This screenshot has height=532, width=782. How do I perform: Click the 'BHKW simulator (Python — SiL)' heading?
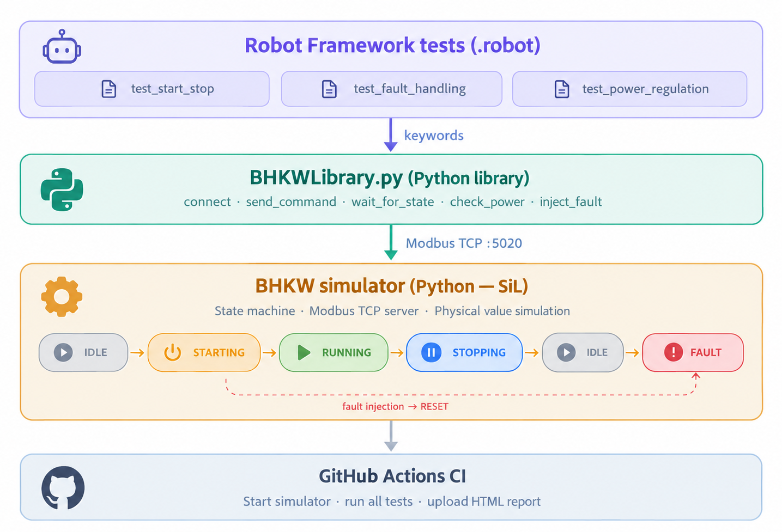coord(391,286)
